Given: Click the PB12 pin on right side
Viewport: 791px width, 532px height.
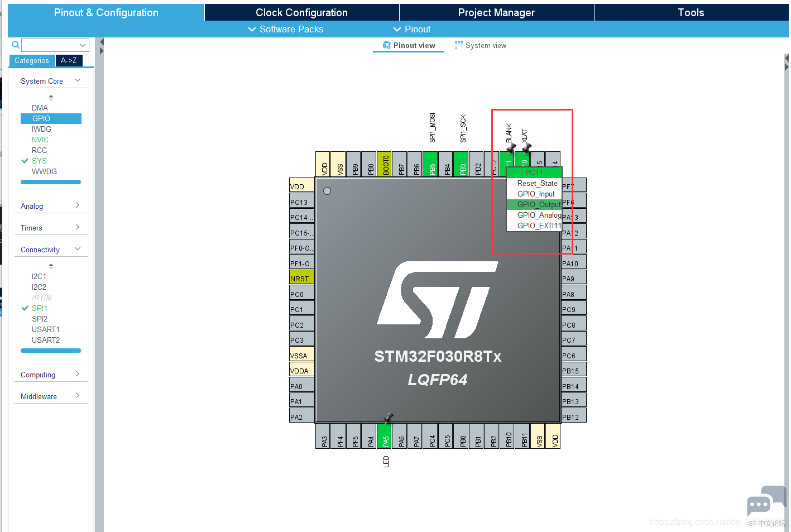Looking at the screenshot, I should [x=574, y=416].
